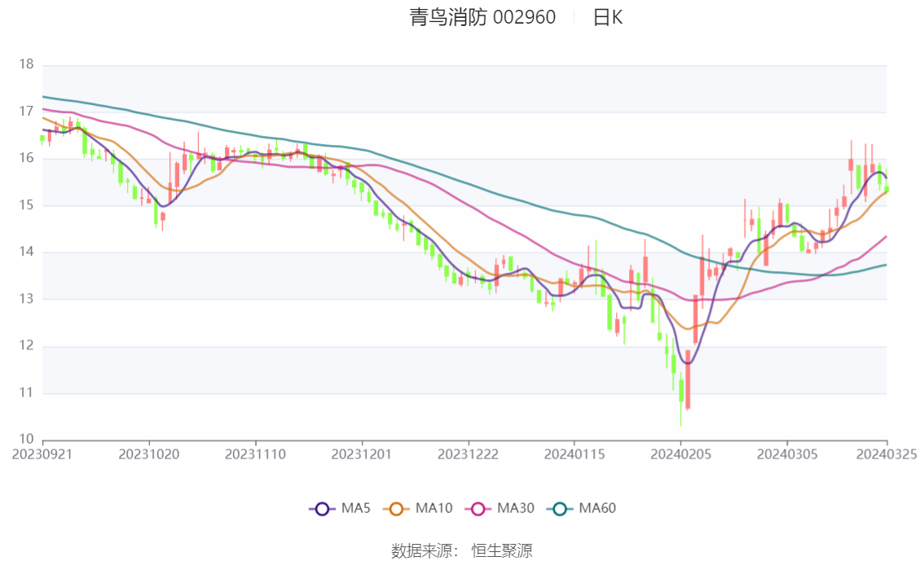Image resolution: width=924 pixels, height=561 pixels.
Task: Click the teal MA60 legend circle marker
Action: coord(561,509)
